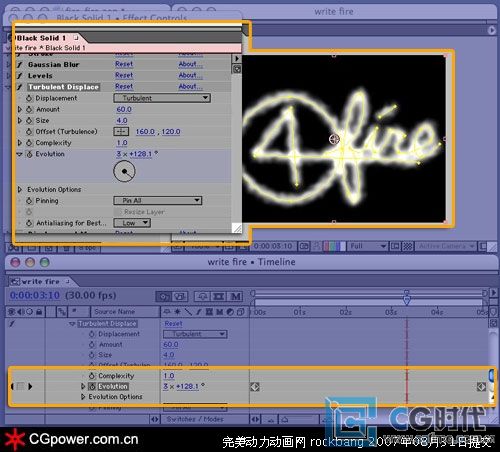
Task: Open the Displacement Turbulent dropdown in Timeline
Action: pyautogui.click(x=195, y=334)
